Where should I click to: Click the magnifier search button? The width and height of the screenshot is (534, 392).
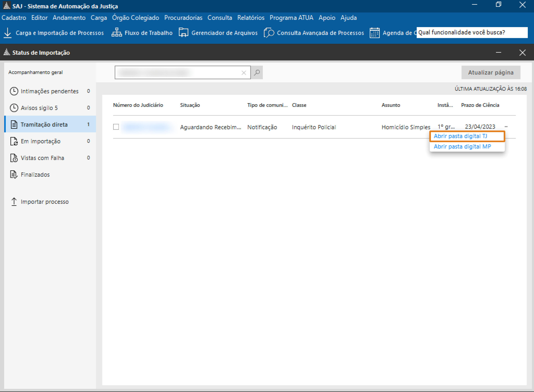(257, 73)
